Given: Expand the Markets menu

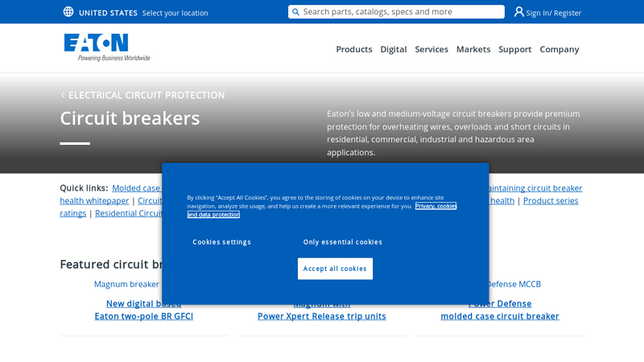Looking at the screenshot, I should (x=473, y=49).
